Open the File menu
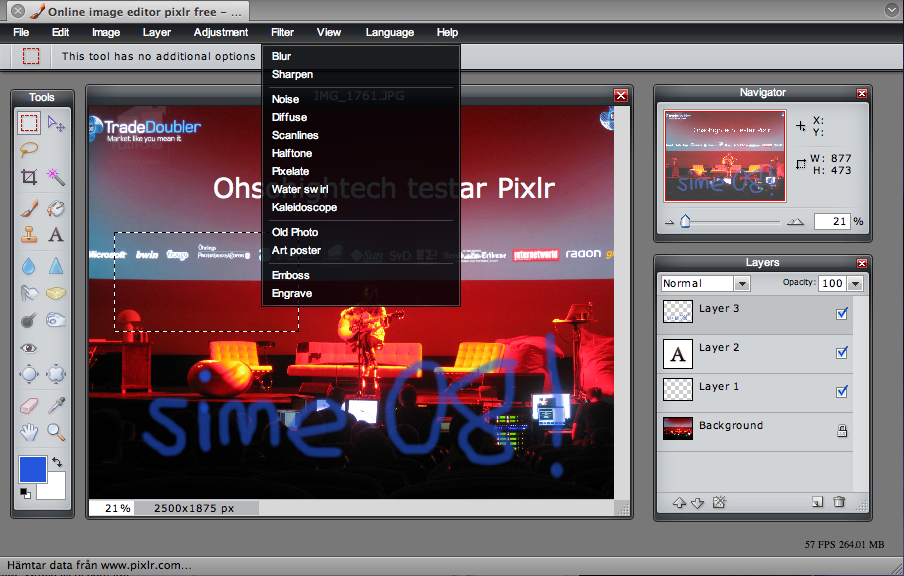This screenshot has height=576, width=904. click(21, 32)
